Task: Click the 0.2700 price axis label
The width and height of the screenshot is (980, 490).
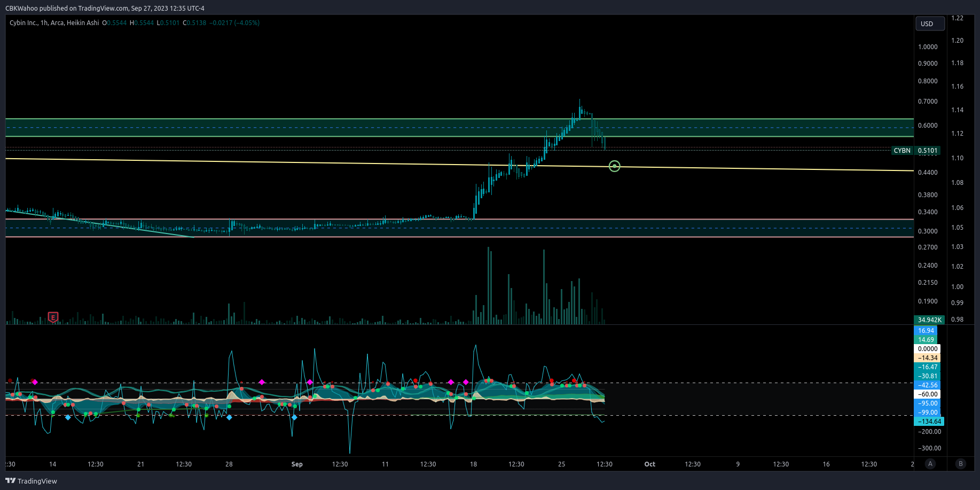Action: click(x=928, y=247)
